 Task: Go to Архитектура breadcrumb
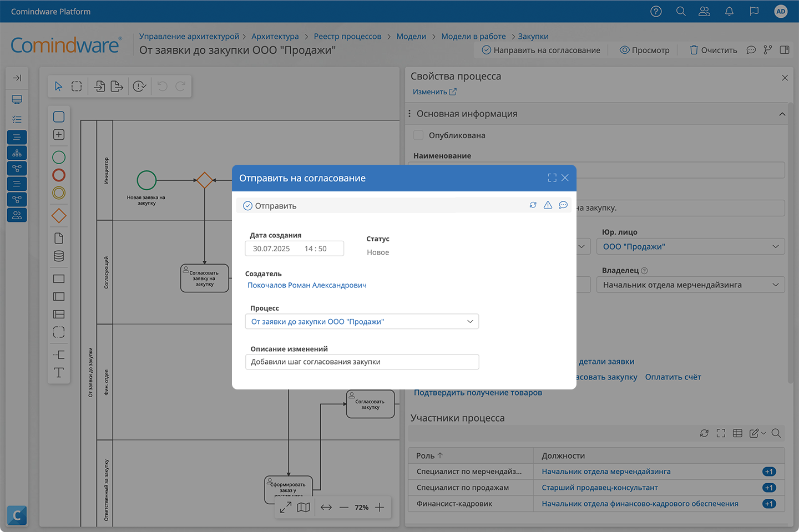[275, 36]
